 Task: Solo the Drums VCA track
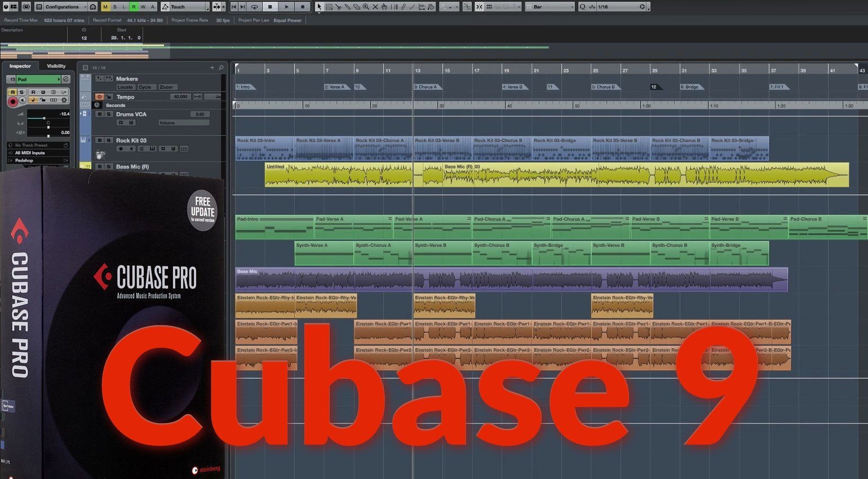(x=109, y=114)
